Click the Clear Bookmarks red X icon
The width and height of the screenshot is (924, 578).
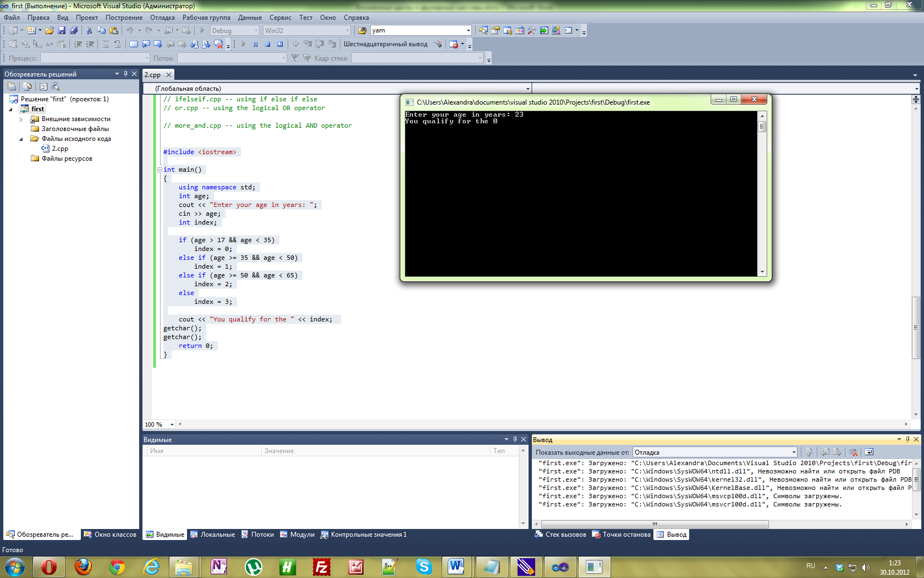pos(219,44)
